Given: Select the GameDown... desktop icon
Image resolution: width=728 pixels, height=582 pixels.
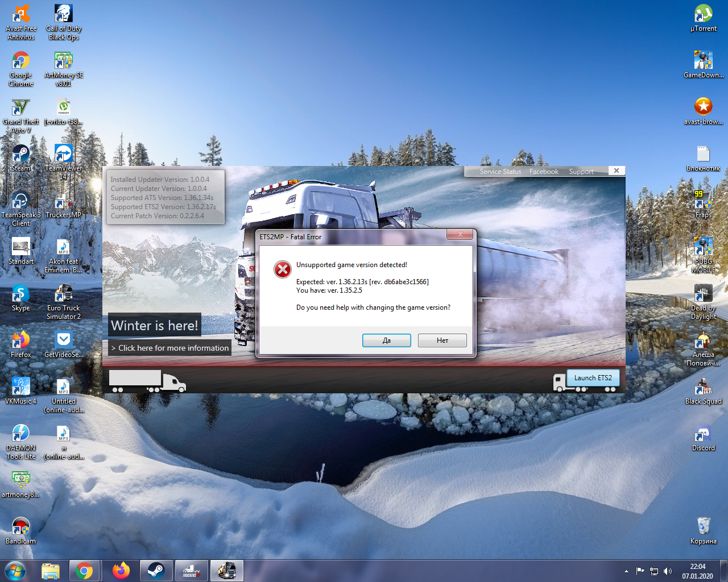Looking at the screenshot, I should [x=704, y=65].
